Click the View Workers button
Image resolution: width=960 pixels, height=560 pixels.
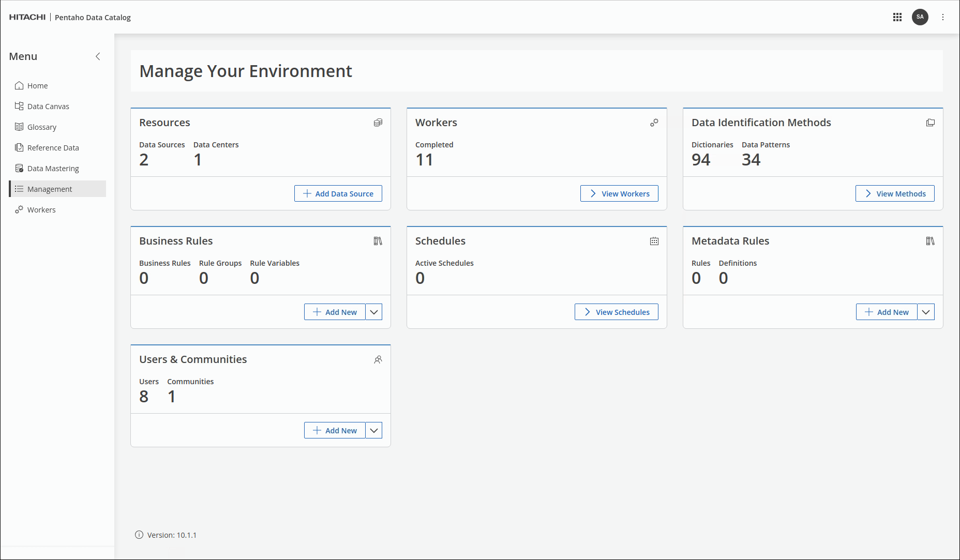pyautogui.click(x=619, y=193)
